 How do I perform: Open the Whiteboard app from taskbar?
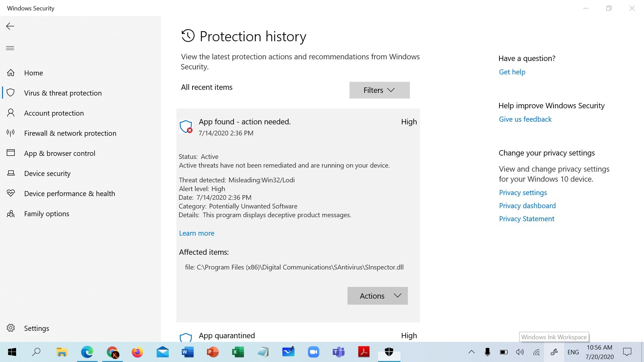point(288,352)
